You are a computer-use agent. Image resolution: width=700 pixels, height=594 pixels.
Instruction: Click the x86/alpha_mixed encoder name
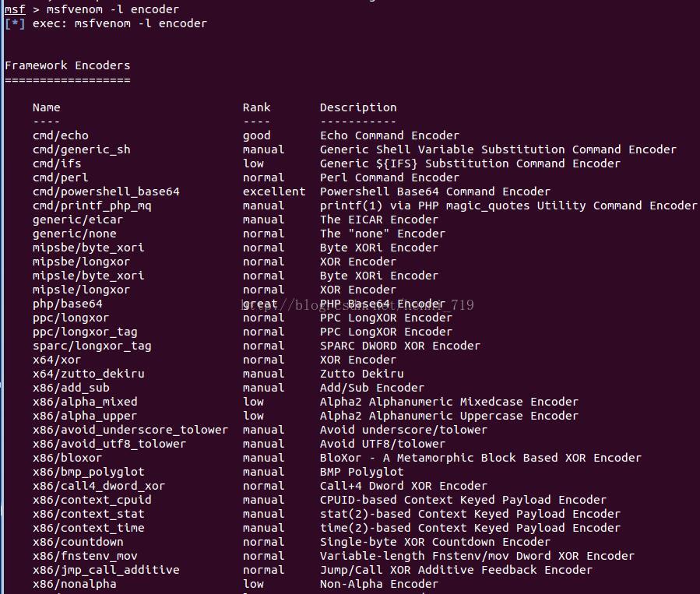[x=85, y=402]
